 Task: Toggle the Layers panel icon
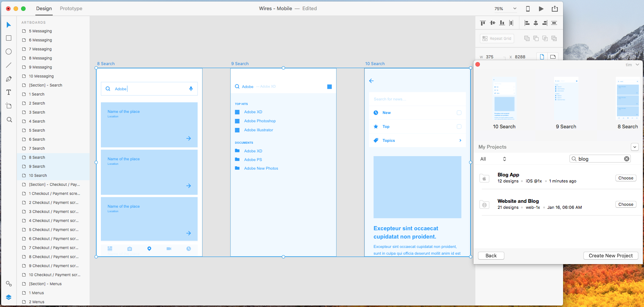click(x=9, y=297)
